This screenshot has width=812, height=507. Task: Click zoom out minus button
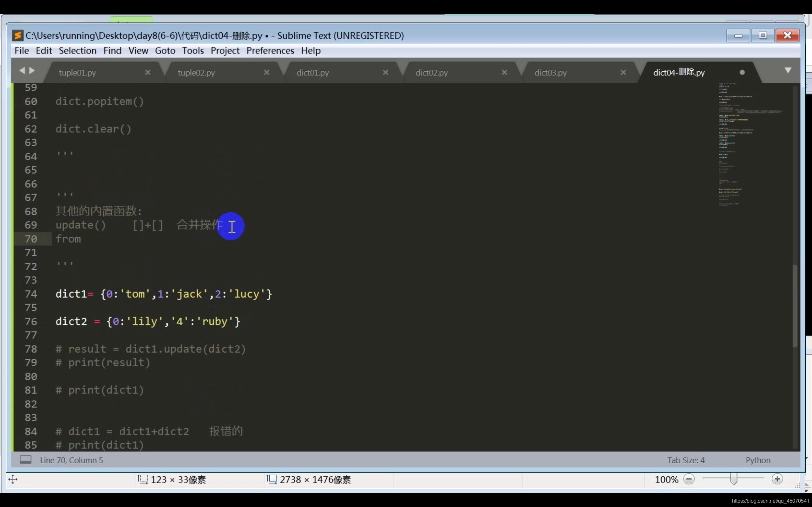689,479
